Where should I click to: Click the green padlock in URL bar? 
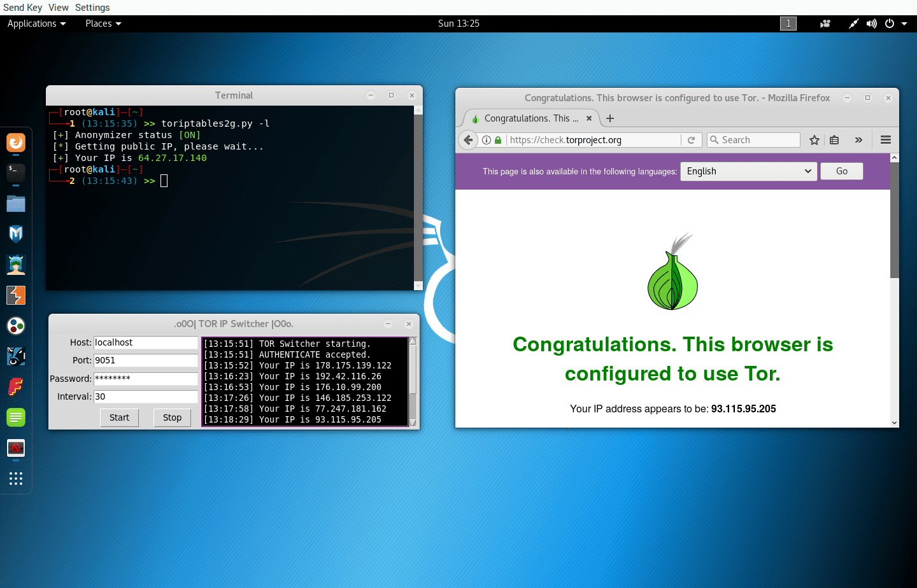coord(498,140)
